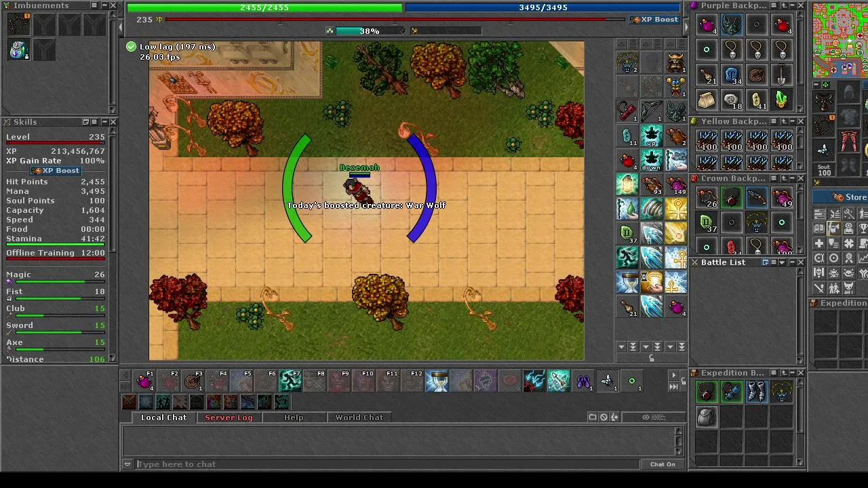This screenshot has width=868, height=488.
Task: Open the Store button
Action: (x=841, y=197)
